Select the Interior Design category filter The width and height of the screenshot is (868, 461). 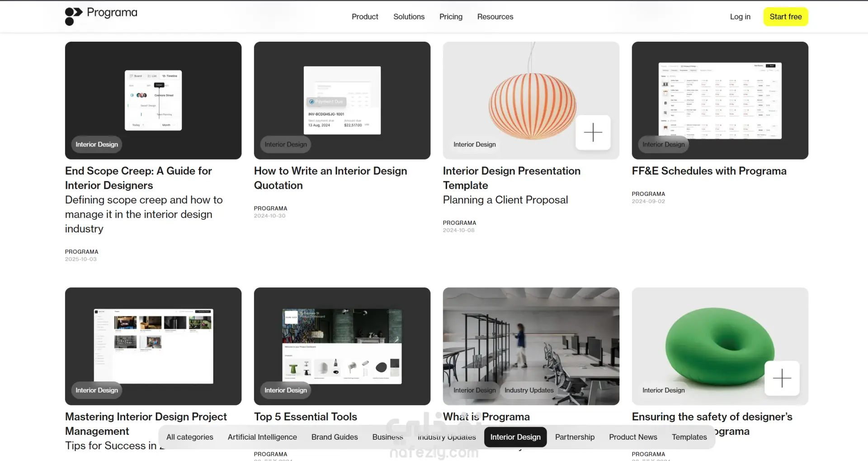tap(515, 437)
